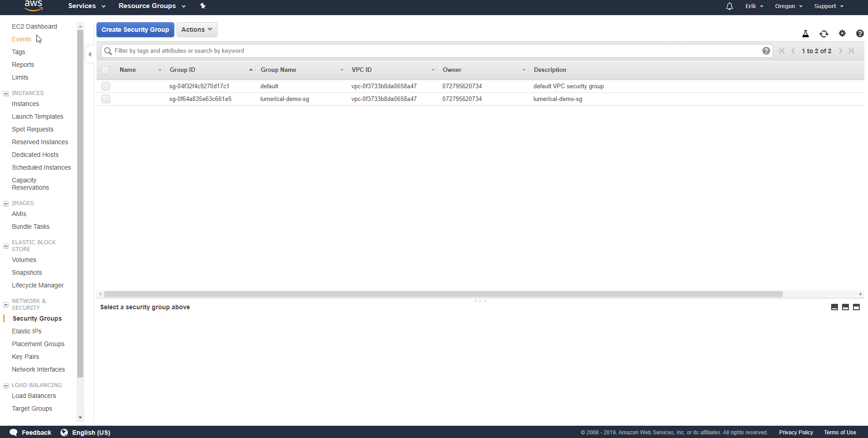Open AMIs in the sidebar

click(x=19, y=214)
